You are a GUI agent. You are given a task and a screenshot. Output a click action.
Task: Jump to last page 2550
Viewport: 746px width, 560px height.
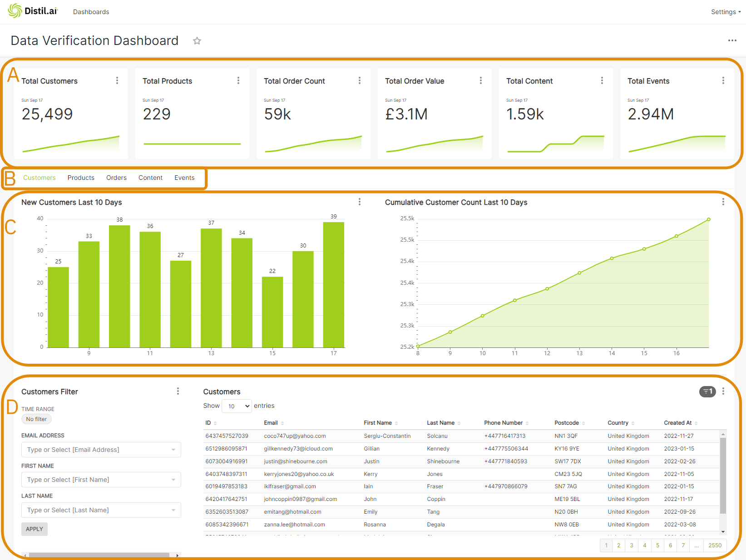pyautogui.click(x=715, y=545)
